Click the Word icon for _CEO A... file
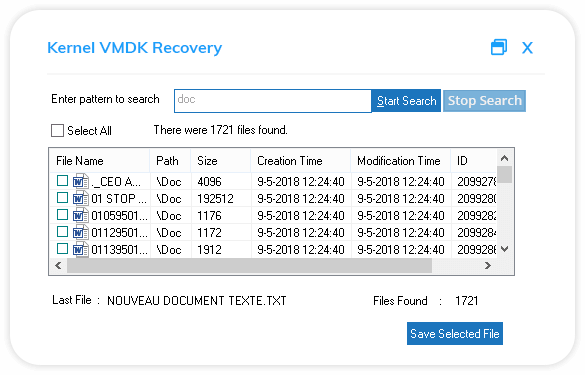585x375 pixels. click(x=81, y=181)
